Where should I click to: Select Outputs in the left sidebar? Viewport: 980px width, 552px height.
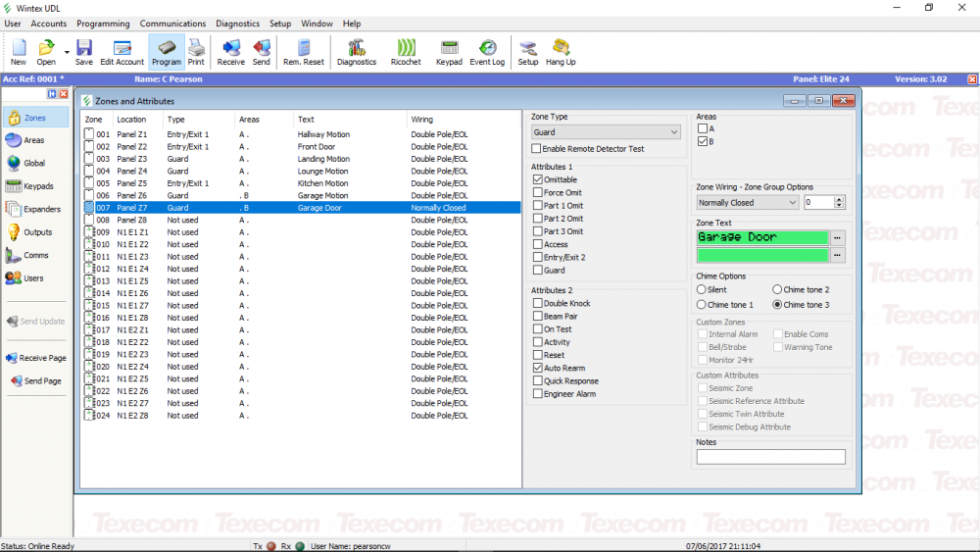36,232
